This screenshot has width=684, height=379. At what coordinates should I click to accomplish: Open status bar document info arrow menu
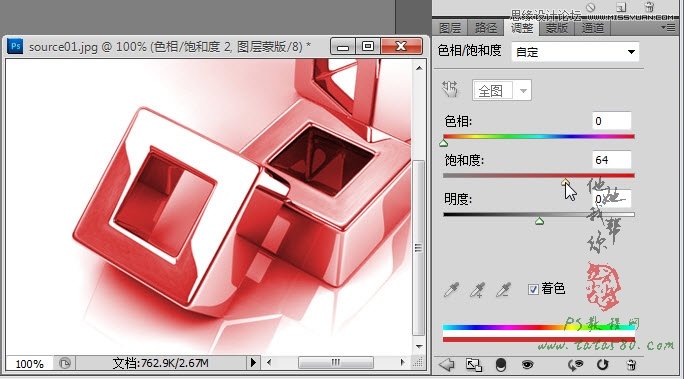(253, 362)
